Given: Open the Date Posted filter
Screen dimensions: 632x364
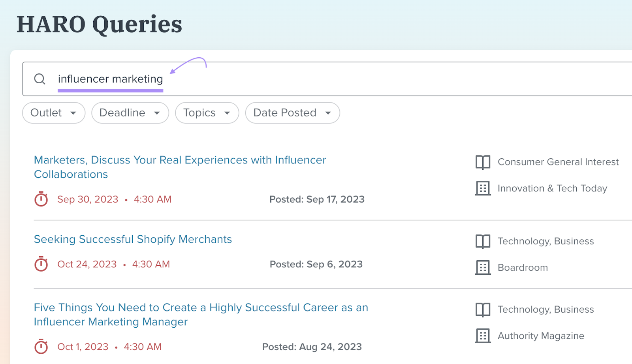Looking at the screenshot, I should (292, 113).
